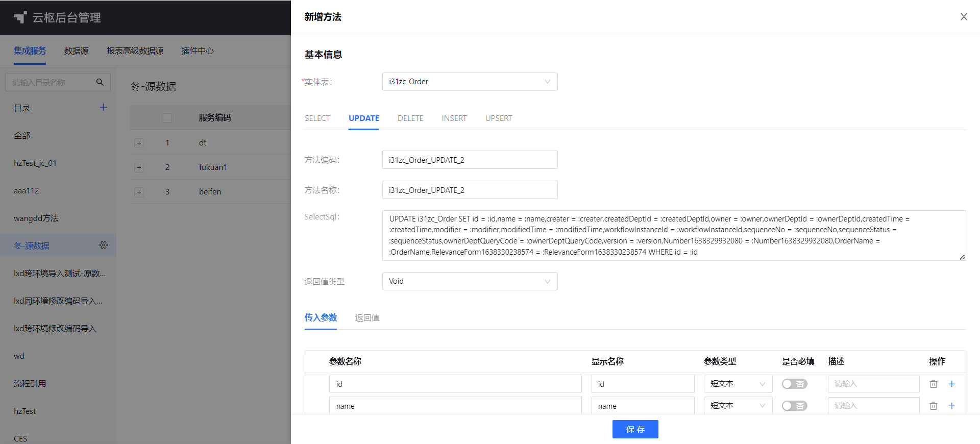The width and height of the screenshot is (980, 444).
Task: Open the 参数类型 dropdown for the name parameter
Action: pos(738,406)
